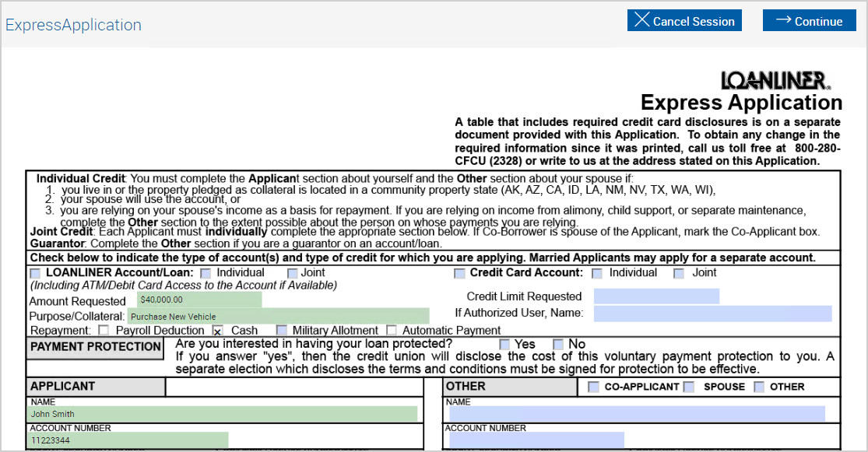Click the 'Amount Requested' label

78,302
